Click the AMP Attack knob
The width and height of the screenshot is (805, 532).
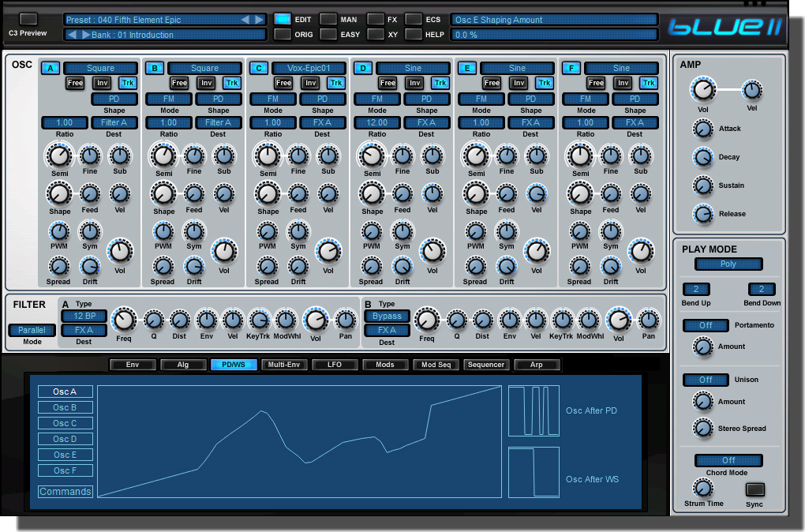[703, 129]
